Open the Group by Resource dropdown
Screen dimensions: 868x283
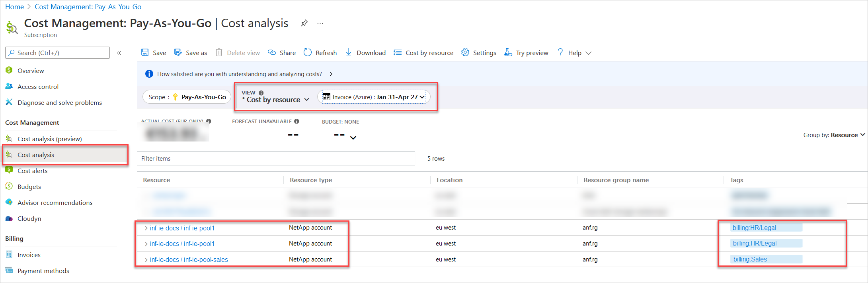834,135
